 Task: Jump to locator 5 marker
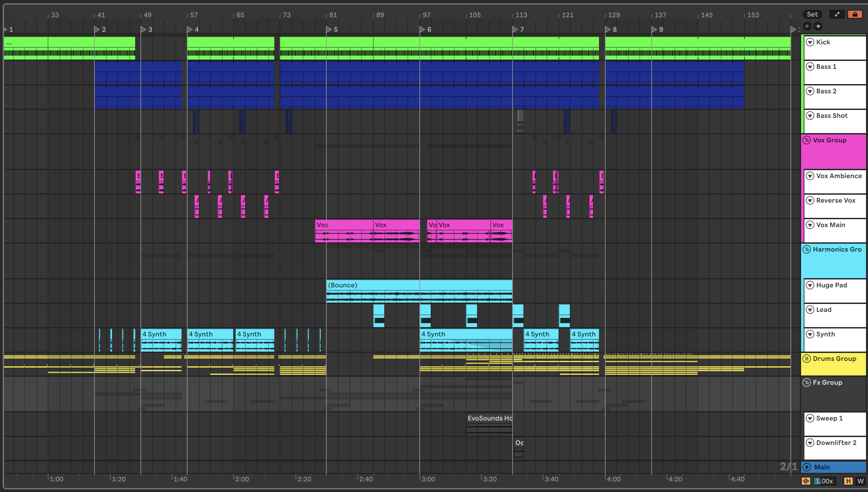pyautogui.click(x=329, y=29)
